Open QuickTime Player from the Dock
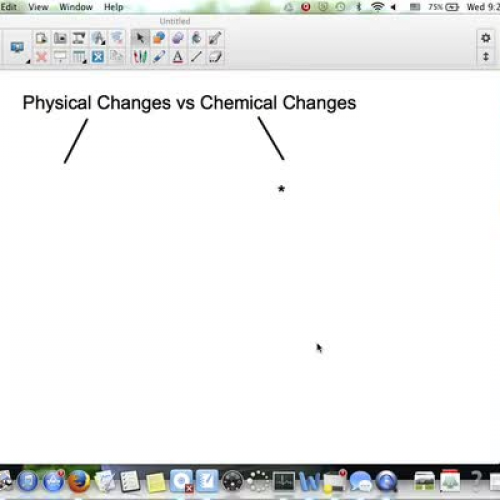This screenshot has height=500, width=500. point(387,482)
